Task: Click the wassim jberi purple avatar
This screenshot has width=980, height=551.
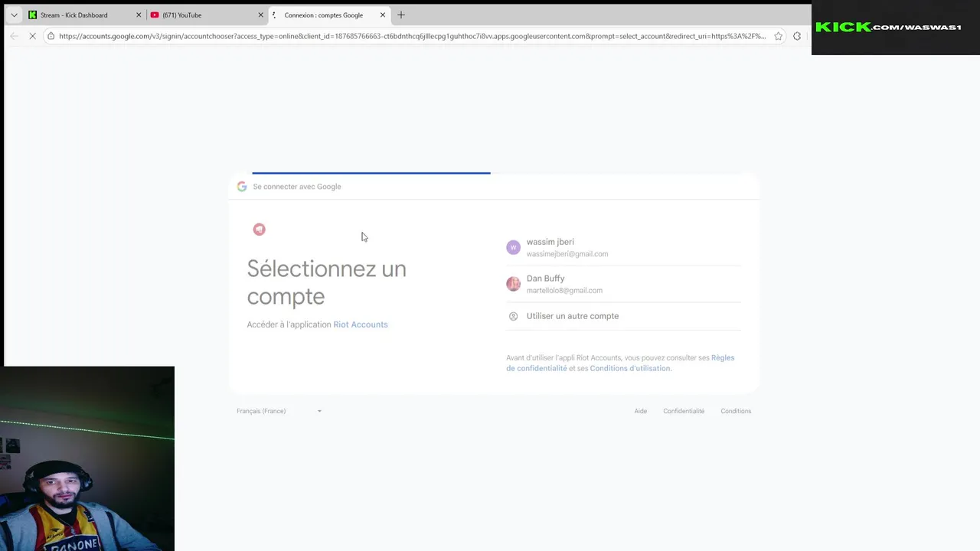Action: [513, 247]
